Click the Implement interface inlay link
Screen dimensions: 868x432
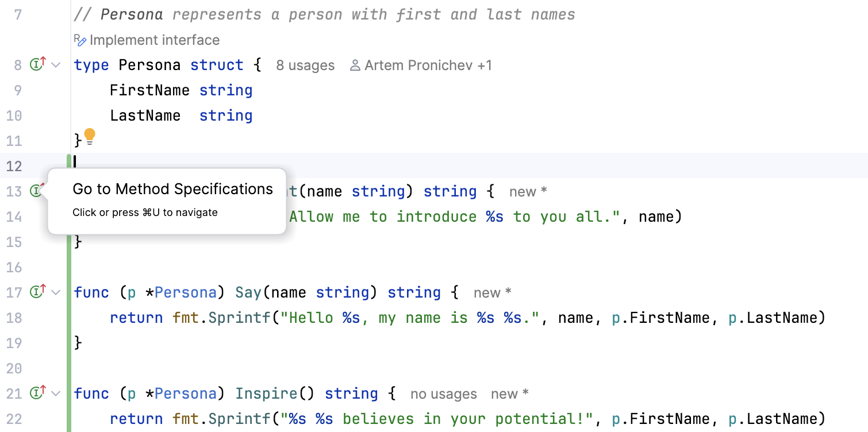tap(154, 40)
